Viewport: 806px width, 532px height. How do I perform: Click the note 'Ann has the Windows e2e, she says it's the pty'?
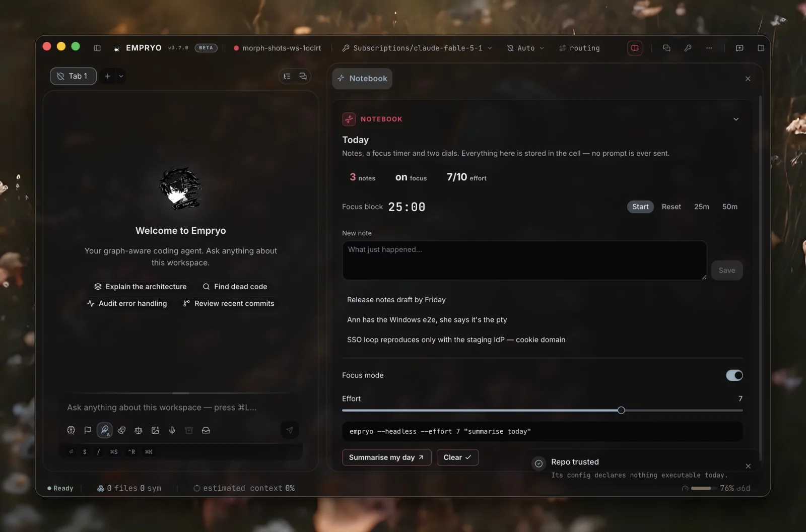427,320
